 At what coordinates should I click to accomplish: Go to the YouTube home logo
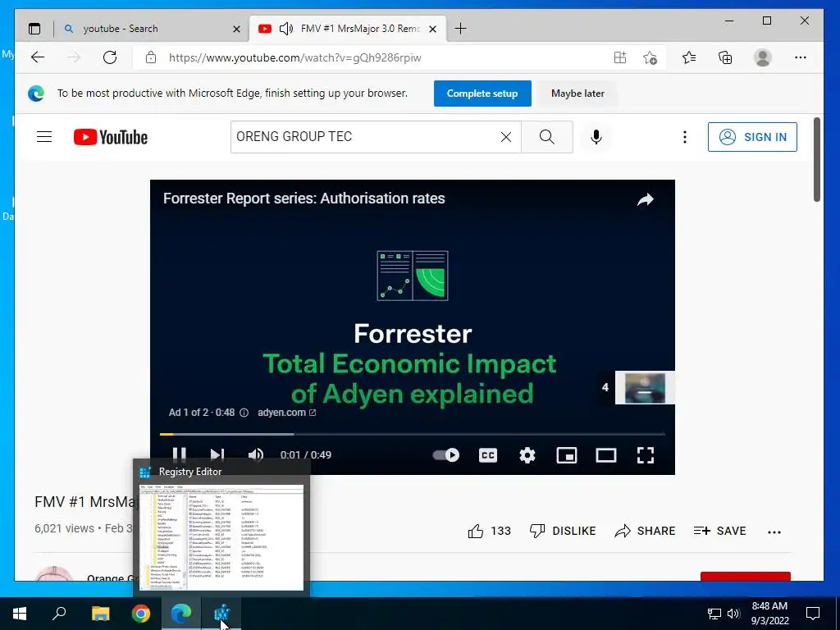point(111,137)
